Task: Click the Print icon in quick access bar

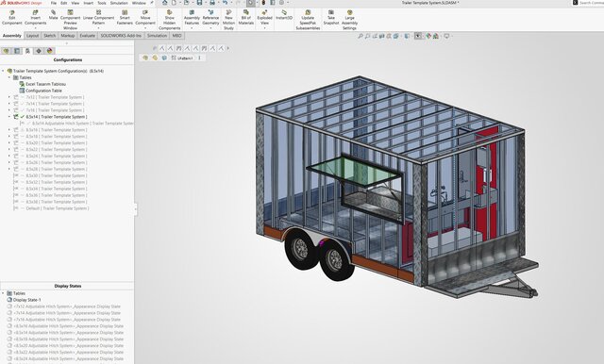Action: click(x=212, y=3)
